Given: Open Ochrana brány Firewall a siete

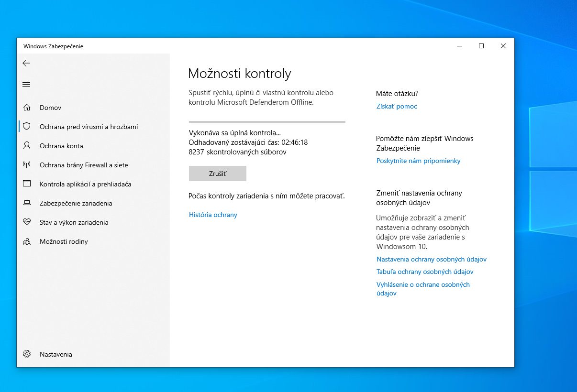Looking at the screenshot, I should click(93, 165).
